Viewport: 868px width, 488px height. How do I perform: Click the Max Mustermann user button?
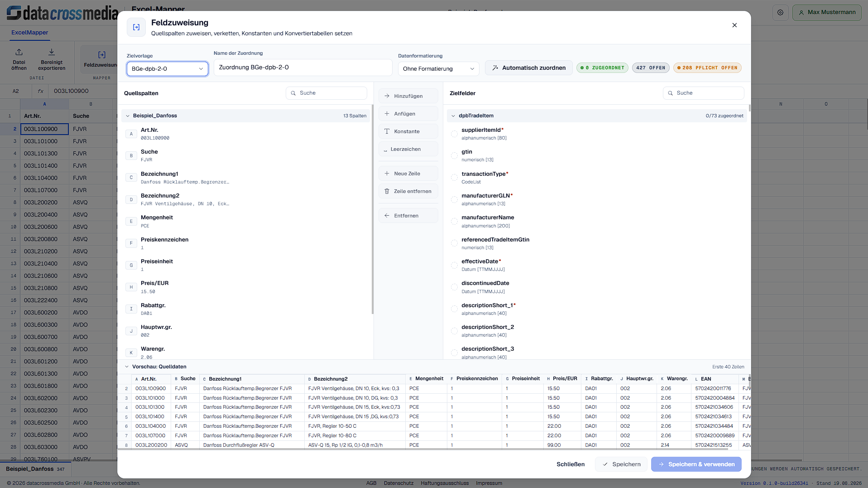[x=827, y=12]
